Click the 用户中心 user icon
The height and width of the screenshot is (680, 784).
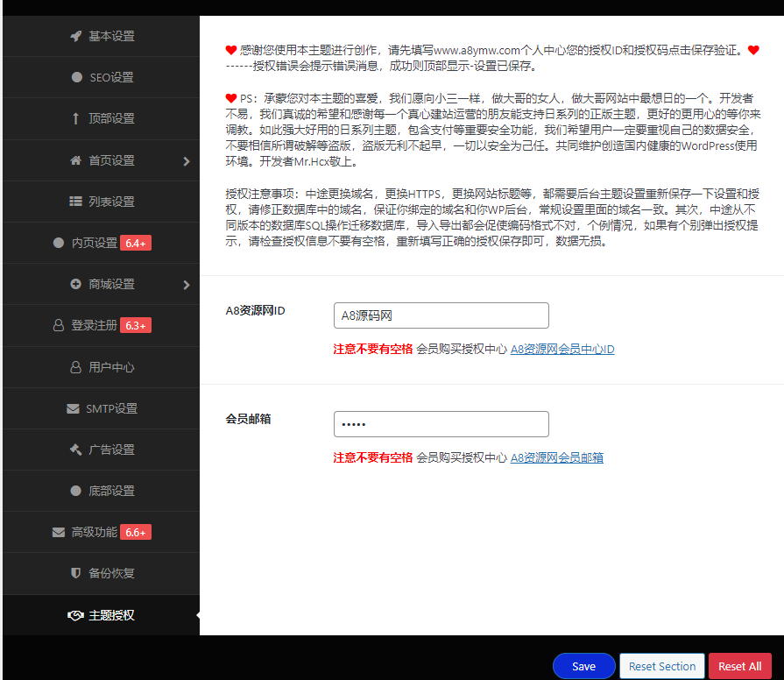(76, 367)
